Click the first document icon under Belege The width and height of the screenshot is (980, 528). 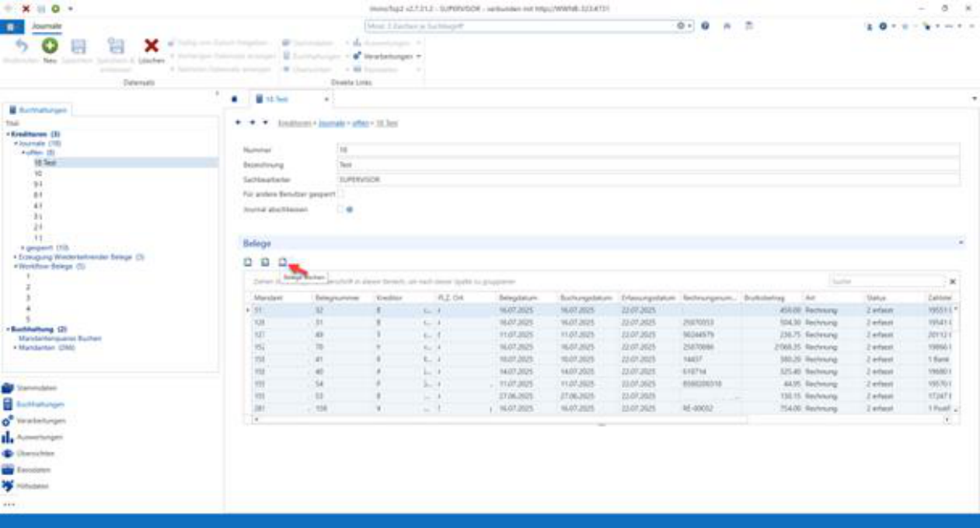pos(248,262)
